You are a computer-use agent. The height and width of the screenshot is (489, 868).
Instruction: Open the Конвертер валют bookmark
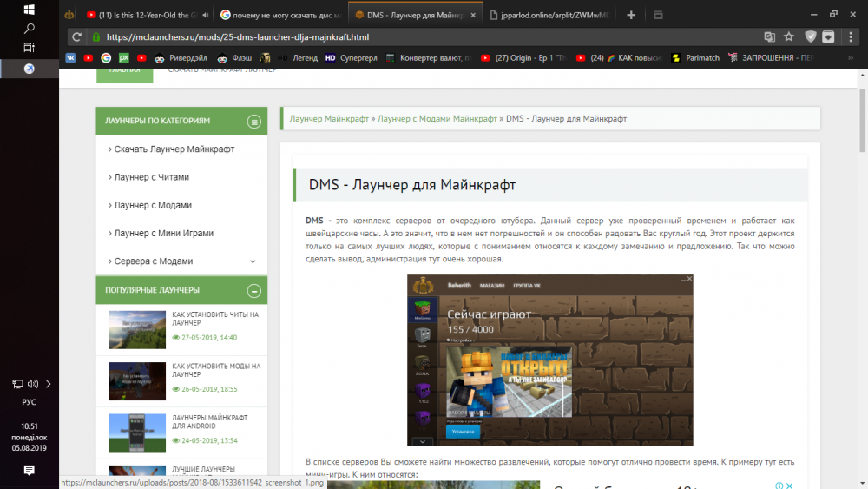(429, 57)
